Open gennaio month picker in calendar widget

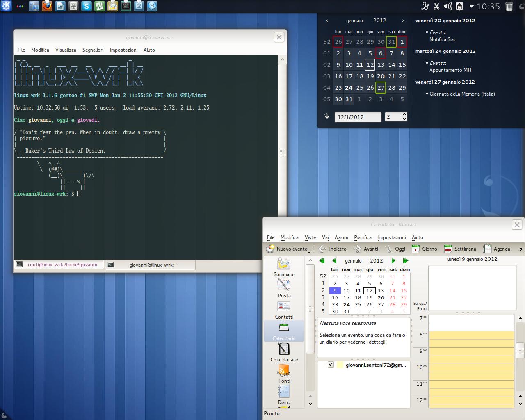tap(354, 21)
